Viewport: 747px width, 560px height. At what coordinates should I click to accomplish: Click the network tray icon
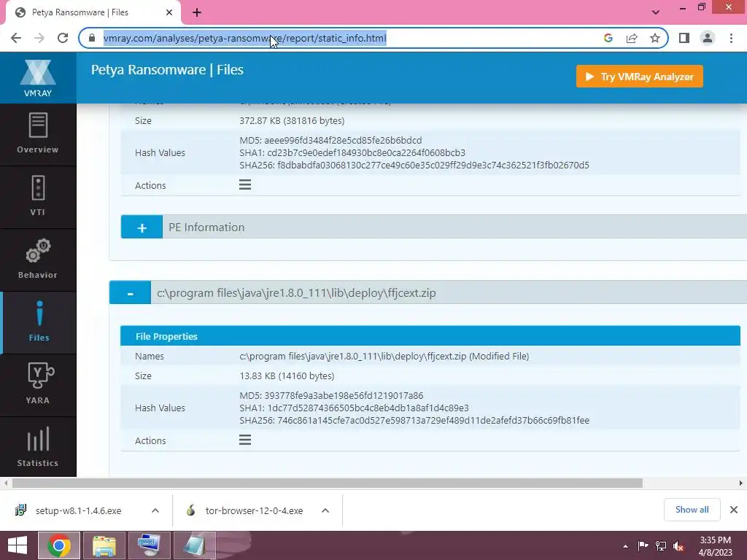(661, 546)
